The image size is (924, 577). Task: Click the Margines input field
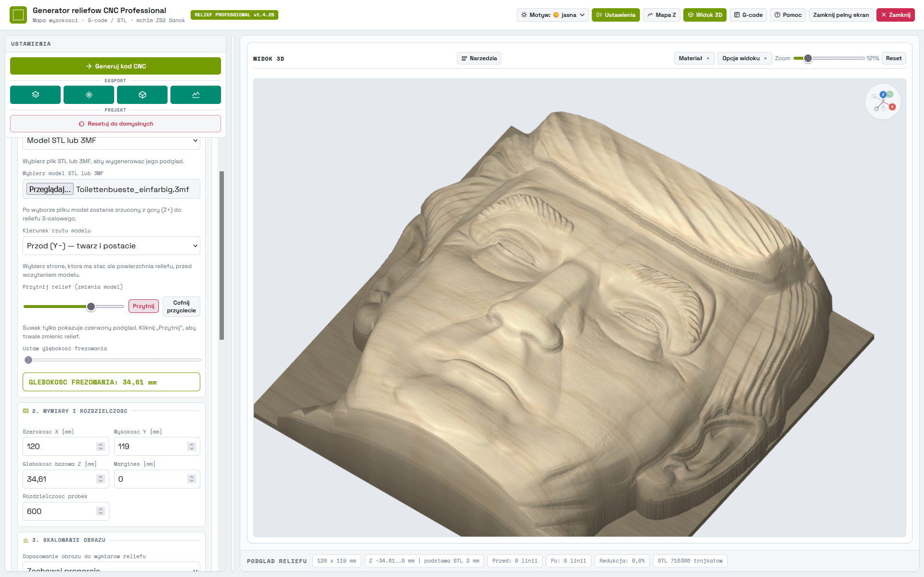[157, 479]
